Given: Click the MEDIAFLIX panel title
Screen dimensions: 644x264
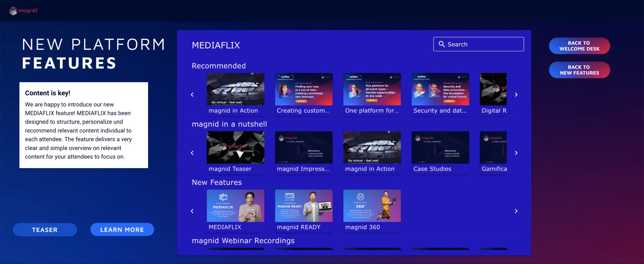Looking at the screenshot, I should point(216,45).
